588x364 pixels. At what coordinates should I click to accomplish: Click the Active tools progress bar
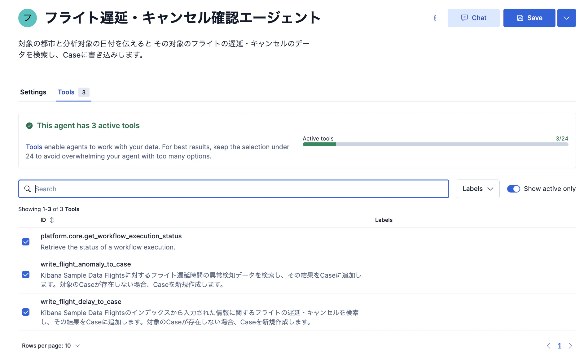[435, 144]
